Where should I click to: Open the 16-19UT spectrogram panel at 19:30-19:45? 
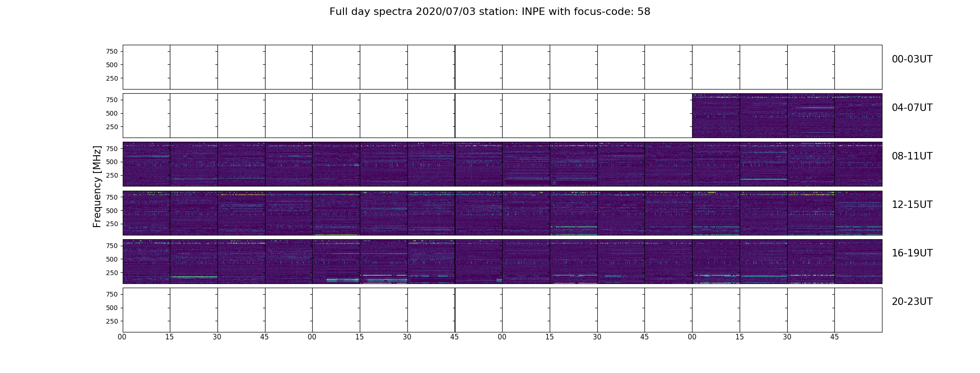pyautogui.click(x=811, y=261)
